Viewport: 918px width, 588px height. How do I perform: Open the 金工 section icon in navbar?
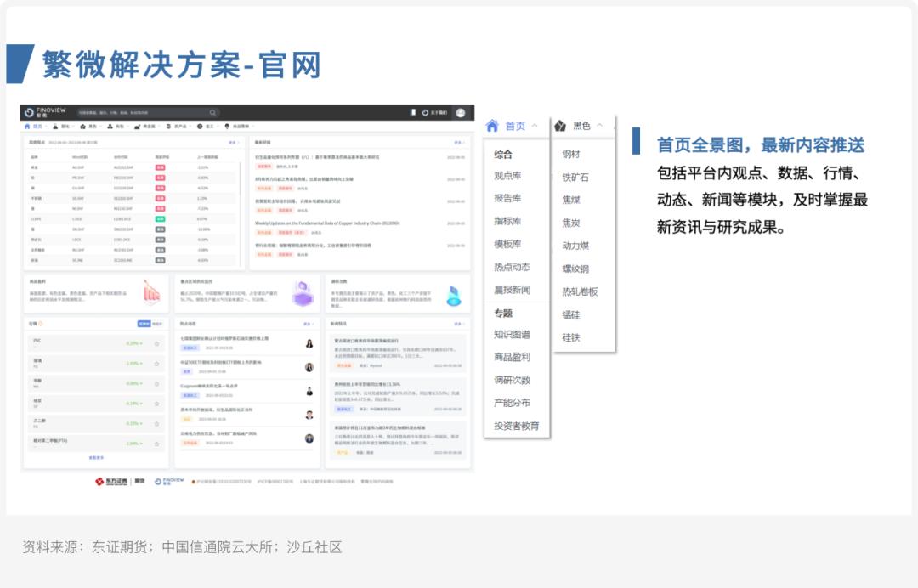(x=200, y=127)
